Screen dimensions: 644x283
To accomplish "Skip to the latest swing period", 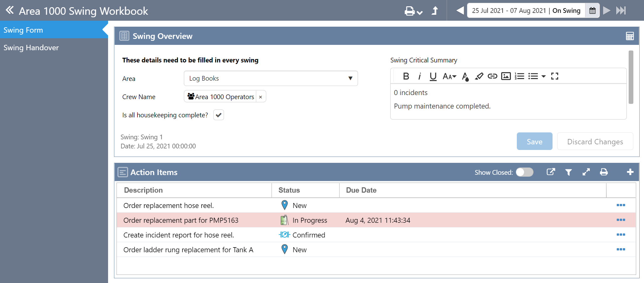I will point(621,11).
